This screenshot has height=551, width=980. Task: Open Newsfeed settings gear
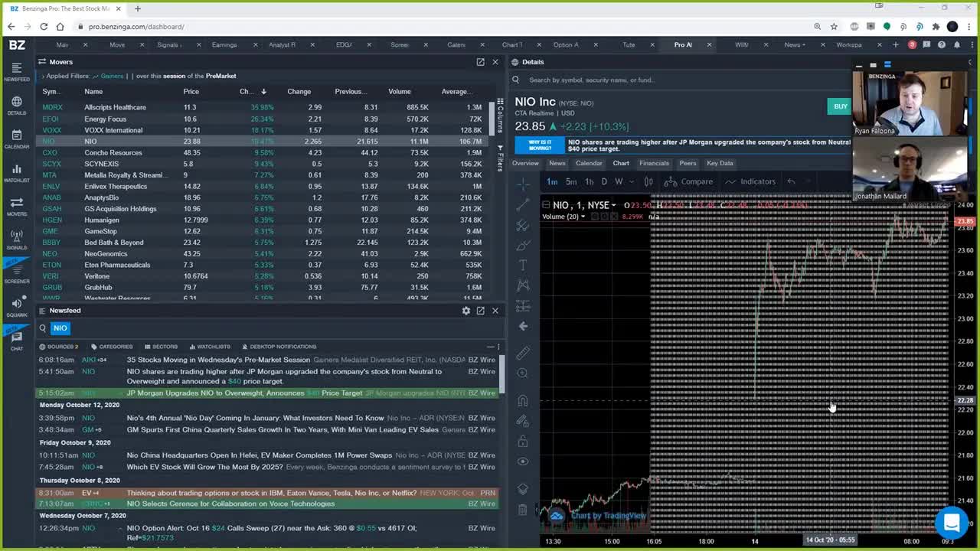[x=465, y=311]
